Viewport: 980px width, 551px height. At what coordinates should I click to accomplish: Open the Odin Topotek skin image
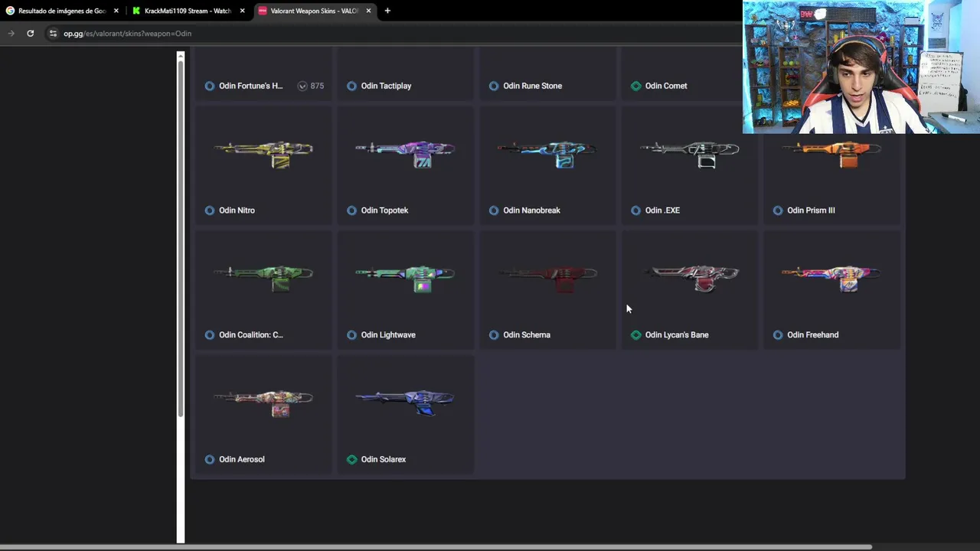(406, 154)
